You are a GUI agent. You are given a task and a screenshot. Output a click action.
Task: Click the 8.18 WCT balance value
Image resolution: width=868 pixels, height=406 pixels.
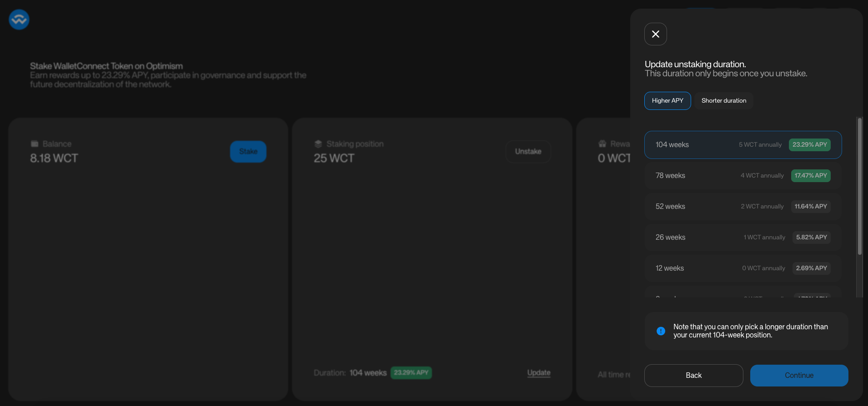click(x=54, y=158)
